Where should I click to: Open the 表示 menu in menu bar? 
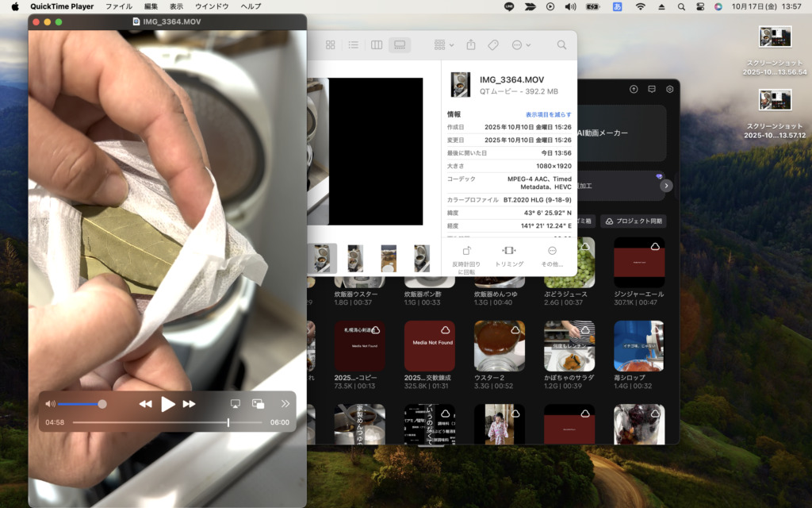[176, 6]
